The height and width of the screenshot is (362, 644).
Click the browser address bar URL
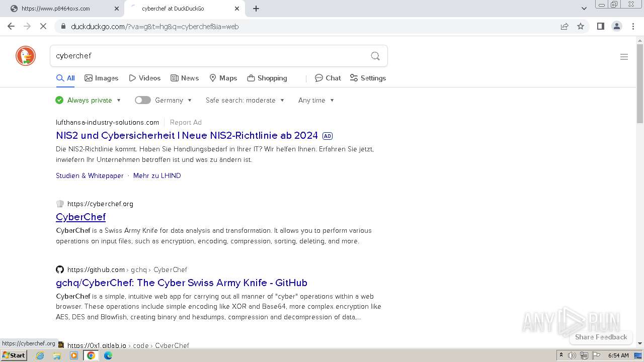155,27
